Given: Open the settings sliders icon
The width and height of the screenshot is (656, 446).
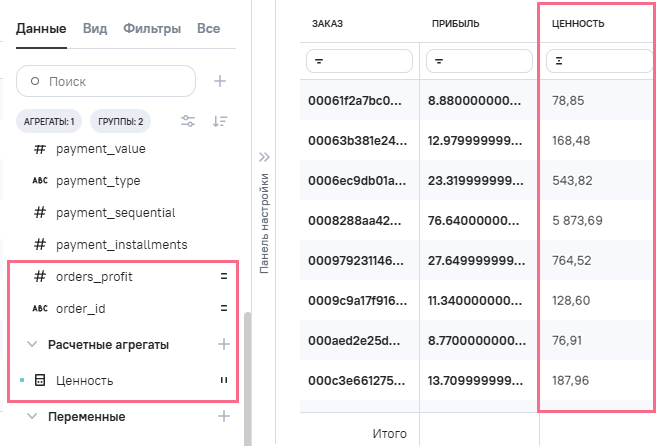Looking at the screenshot, I should point(188,121).
